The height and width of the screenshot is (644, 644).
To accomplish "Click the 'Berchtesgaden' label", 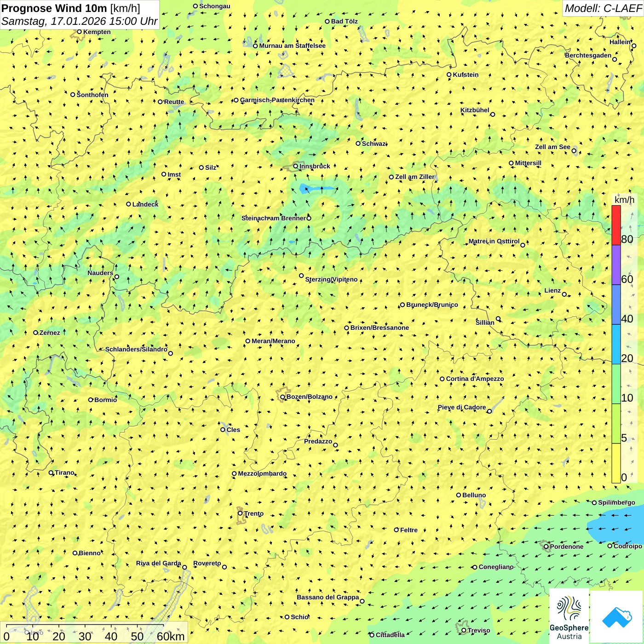I will tap(588, 55).
